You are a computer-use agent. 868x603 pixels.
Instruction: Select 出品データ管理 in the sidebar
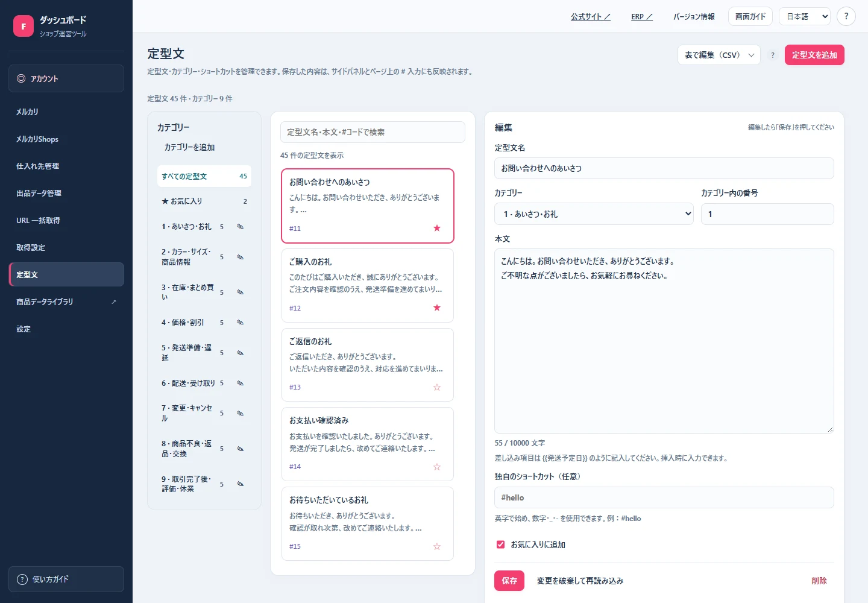point(66,194)
